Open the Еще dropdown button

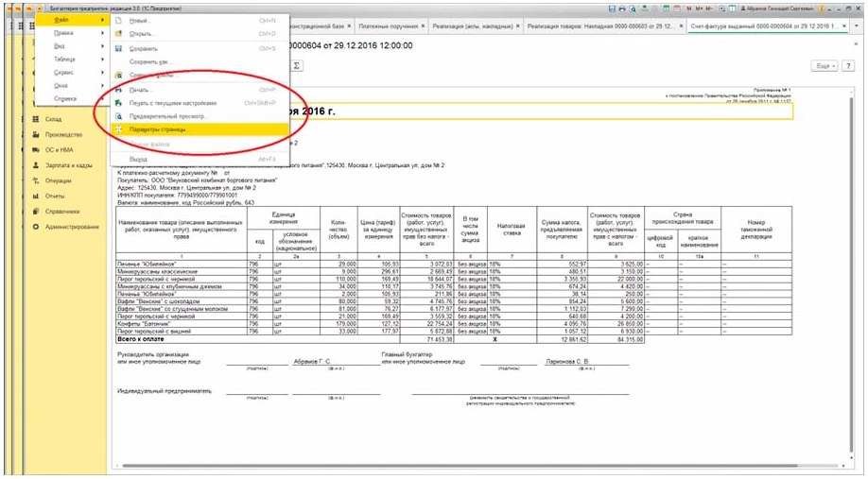coord(825,66)
